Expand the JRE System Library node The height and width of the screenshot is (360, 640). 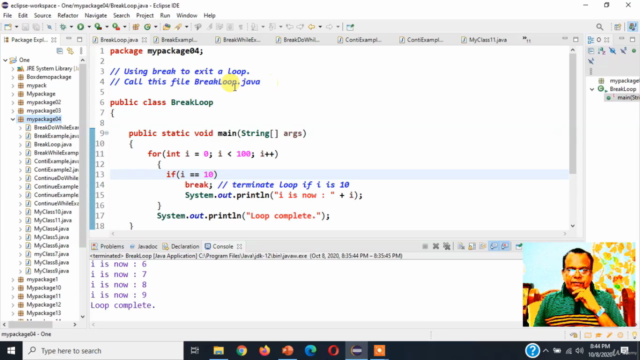pyautogui.click(x=13, y=69)
